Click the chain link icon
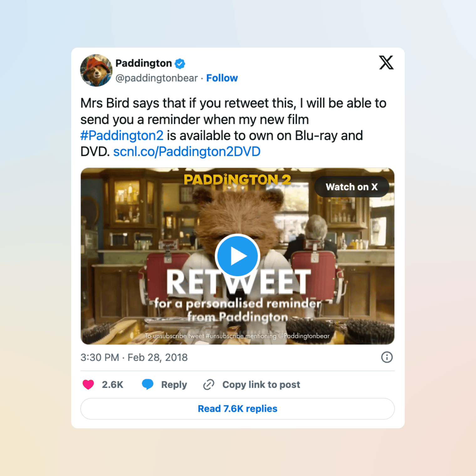 click(x=209, y=384)
